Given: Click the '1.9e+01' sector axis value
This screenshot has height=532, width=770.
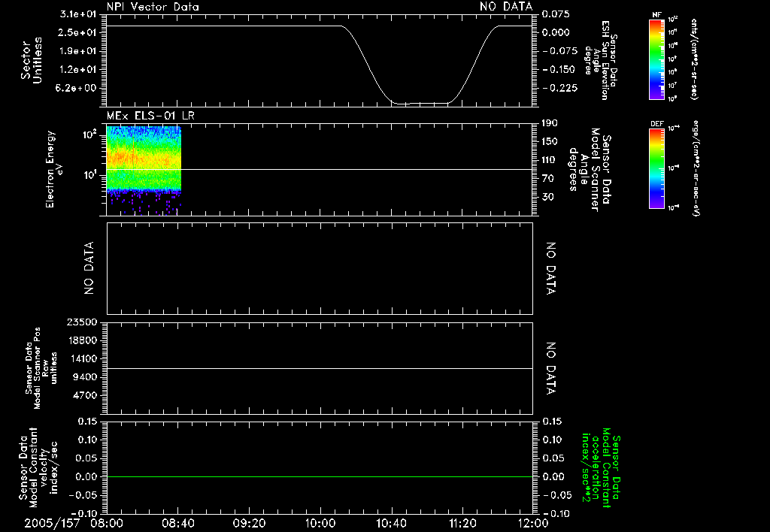Looking at the screenshot, I should point(78,51).
